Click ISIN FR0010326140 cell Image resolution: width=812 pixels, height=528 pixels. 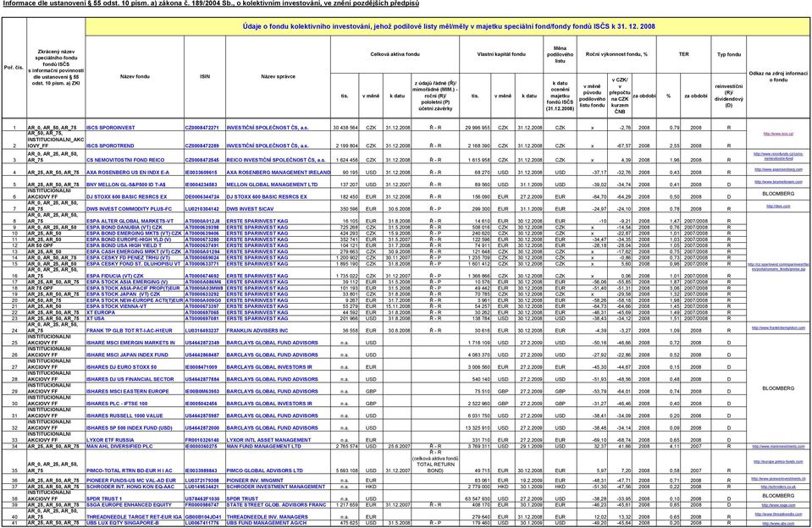(x=202, y=440)
